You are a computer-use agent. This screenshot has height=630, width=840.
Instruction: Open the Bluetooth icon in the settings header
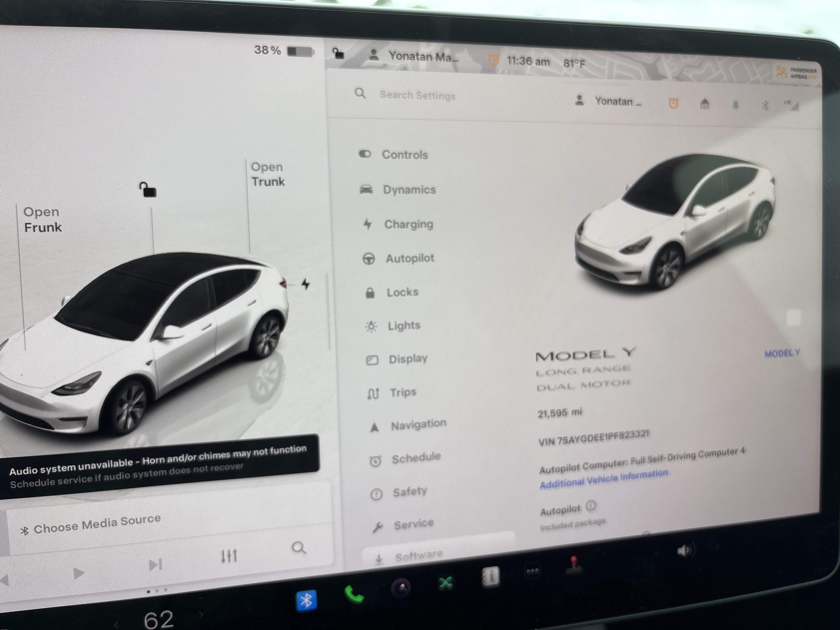(x=765, y=106)
